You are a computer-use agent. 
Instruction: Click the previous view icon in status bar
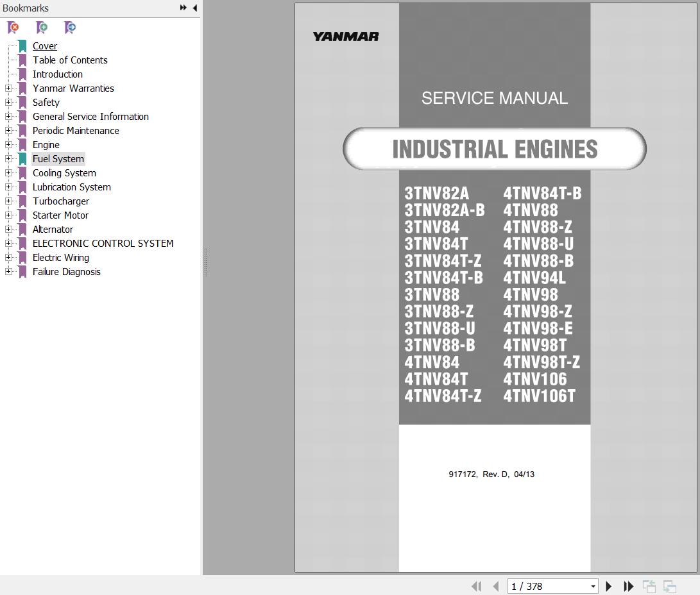649,586
